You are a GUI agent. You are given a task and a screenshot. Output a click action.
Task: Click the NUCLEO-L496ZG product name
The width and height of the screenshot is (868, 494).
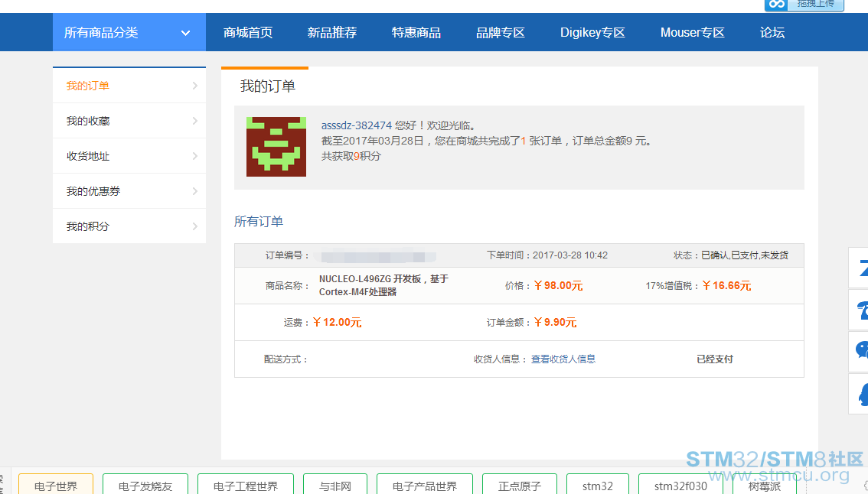pyautogui.click(x=383, y=285)
